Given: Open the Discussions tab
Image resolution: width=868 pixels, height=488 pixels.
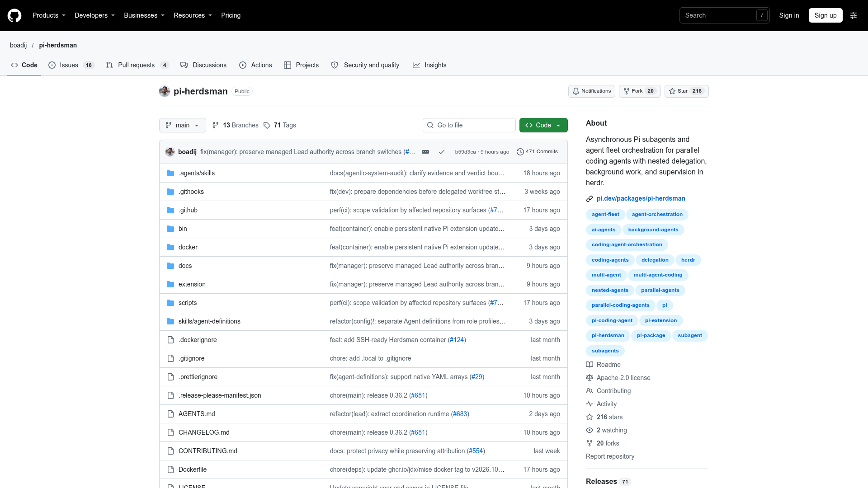Looking at the screenshot, I should (203, 65).
